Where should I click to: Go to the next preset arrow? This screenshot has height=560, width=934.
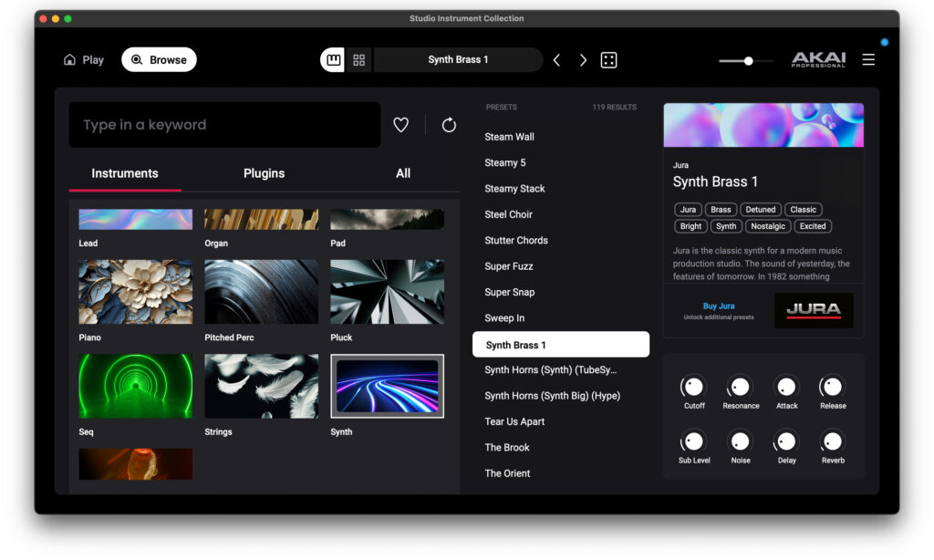(x=583, y=60)
